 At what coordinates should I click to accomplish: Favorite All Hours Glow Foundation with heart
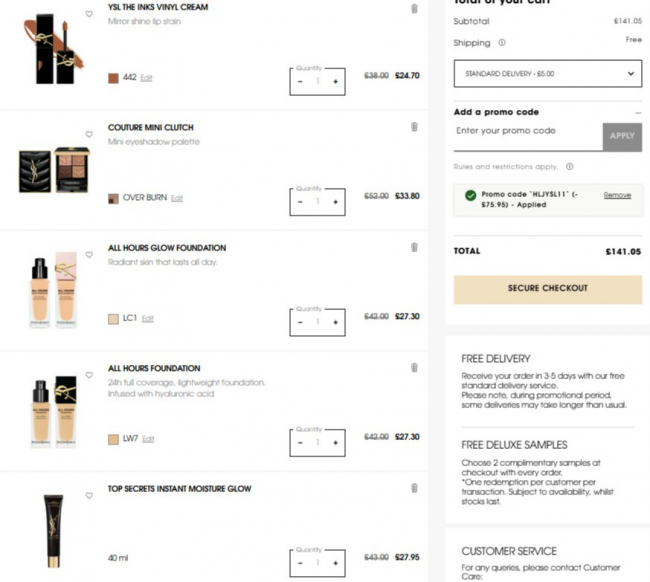tap(89, 255)
